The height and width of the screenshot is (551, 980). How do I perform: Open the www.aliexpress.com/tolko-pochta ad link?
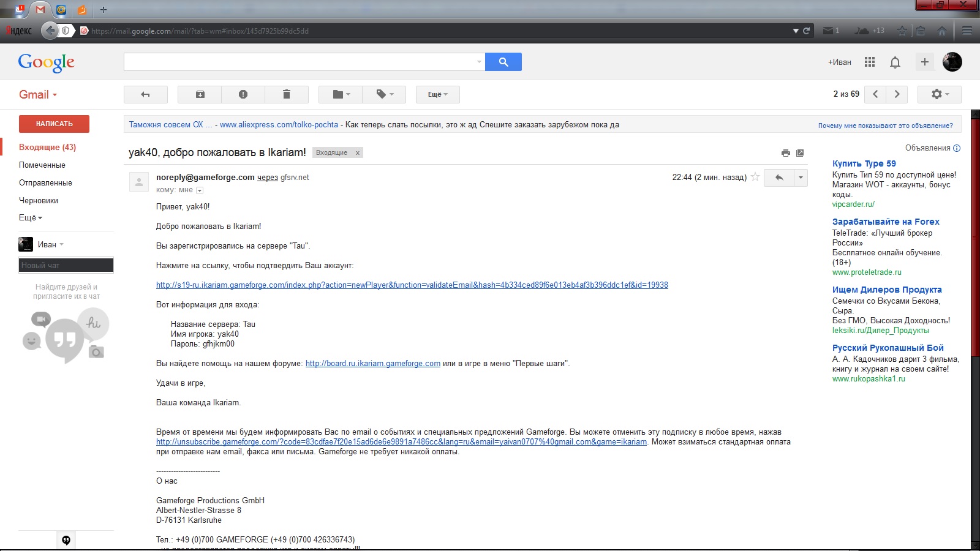[x=279, y=124]
